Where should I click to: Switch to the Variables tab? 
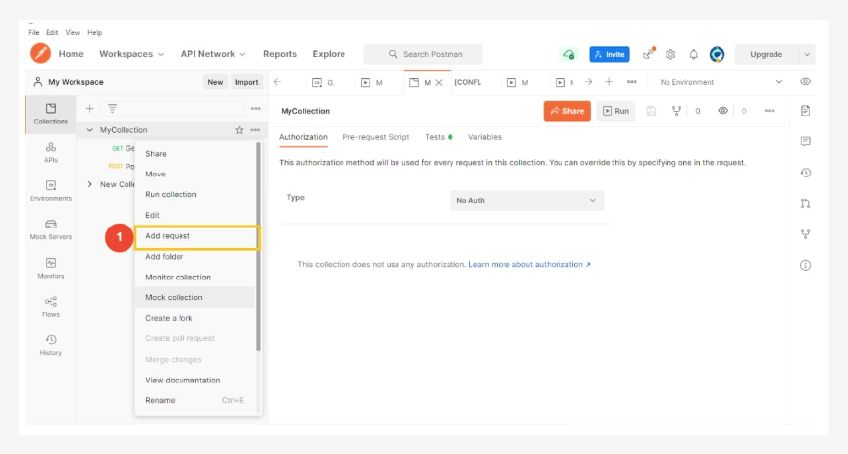(485, 137)
